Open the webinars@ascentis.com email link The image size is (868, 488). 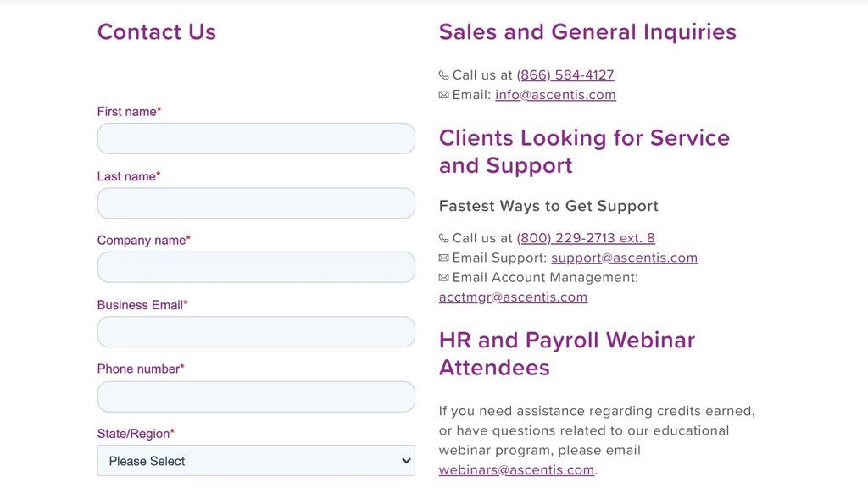(516, 469)
